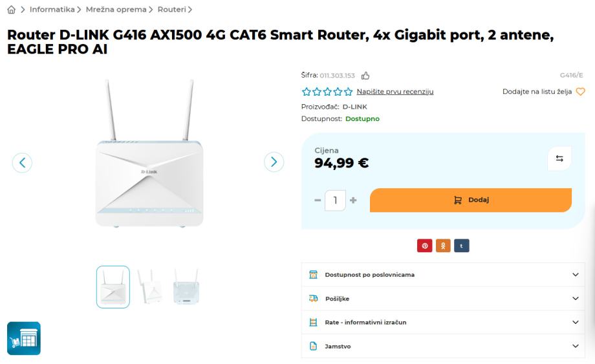Share on Odnoklassniki
Screen dimensions: 595x364
coord(443,246)
